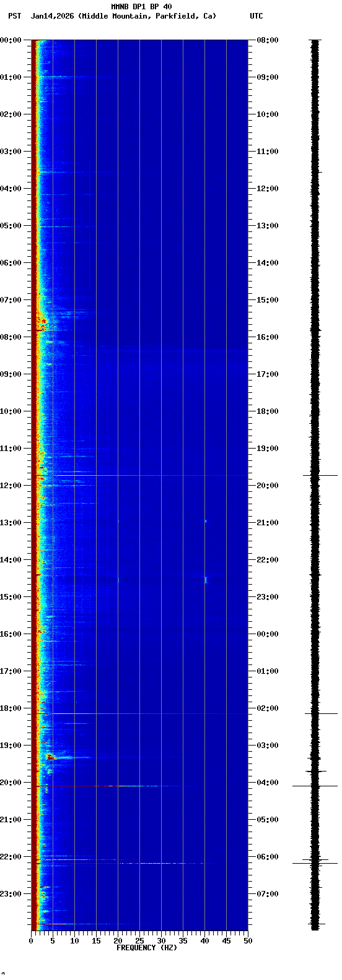The width and height of the screenshot is (342, 980).
Task: Click the location text '(Middle Mountain, Parkfield, Ca)'
Action: 147,16
